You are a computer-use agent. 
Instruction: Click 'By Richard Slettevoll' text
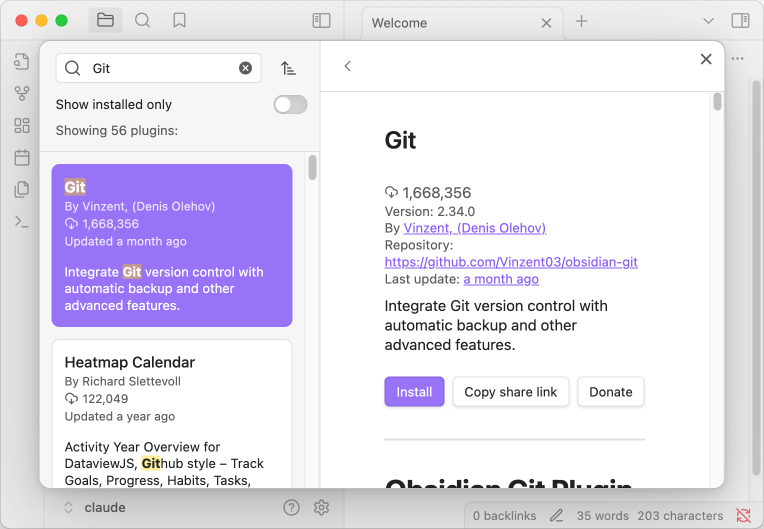point(122,381)
